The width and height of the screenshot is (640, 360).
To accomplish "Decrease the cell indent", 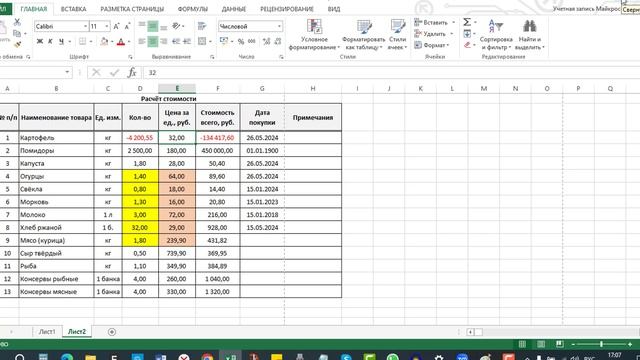I will [176, 41].
